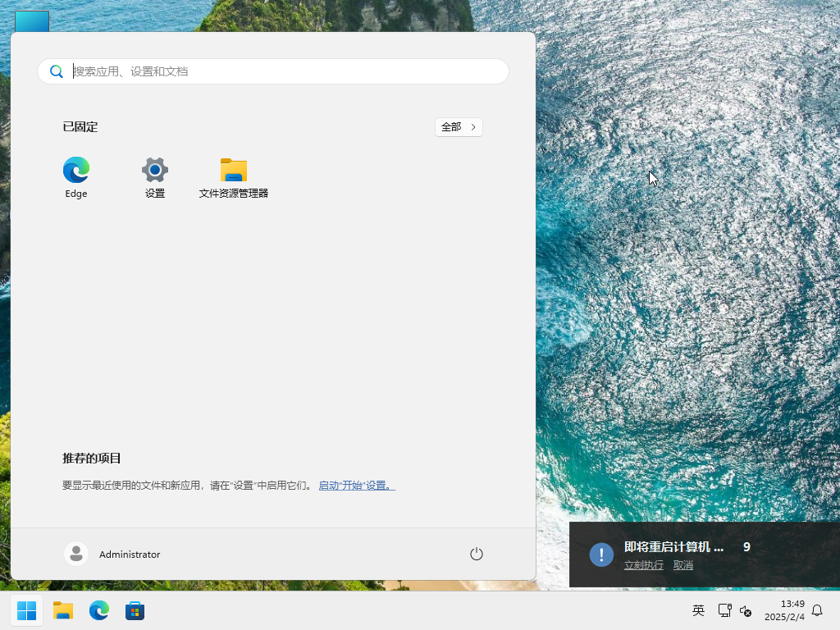Open the notification bell
This screenshot has width=840, height=630.
click(817, 610)
